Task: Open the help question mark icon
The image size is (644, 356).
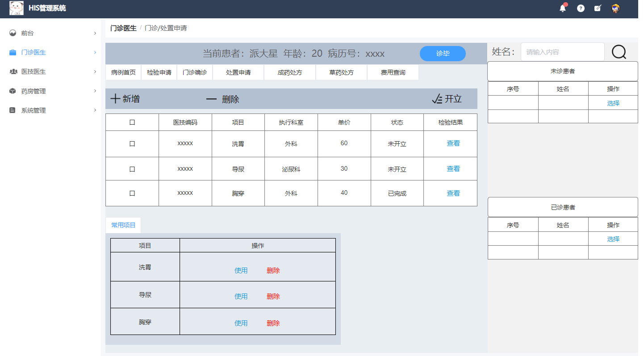Action: tap(581, 8)
